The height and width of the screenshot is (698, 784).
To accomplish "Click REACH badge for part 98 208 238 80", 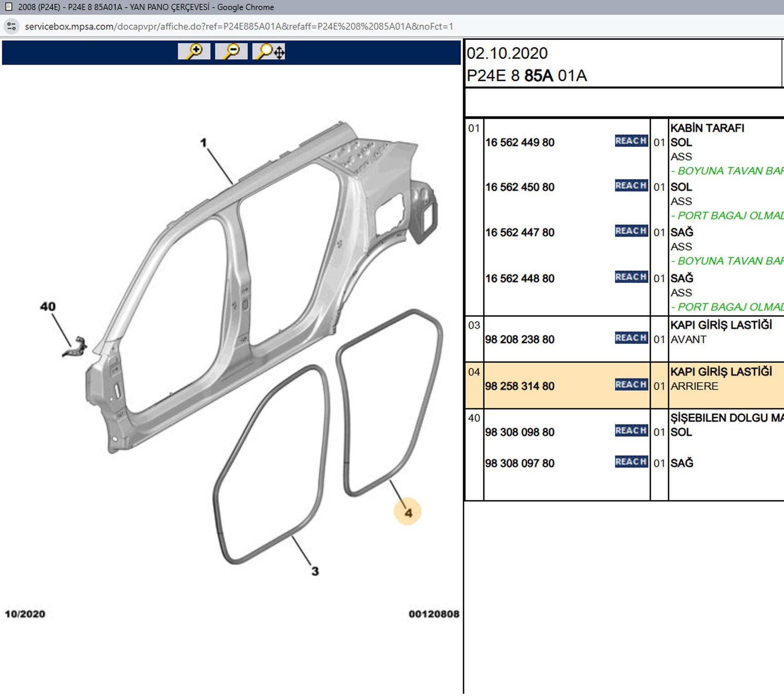I will [631, 338].
